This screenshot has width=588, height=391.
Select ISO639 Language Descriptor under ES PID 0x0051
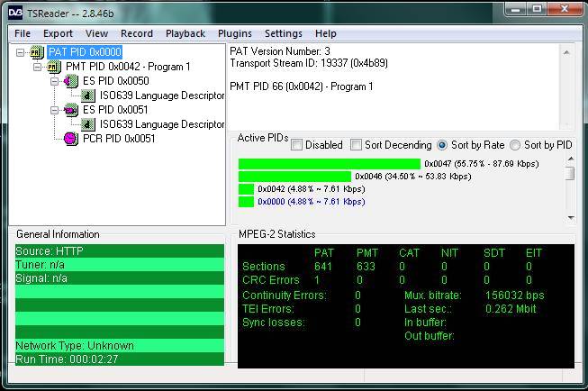coord(161,124)
